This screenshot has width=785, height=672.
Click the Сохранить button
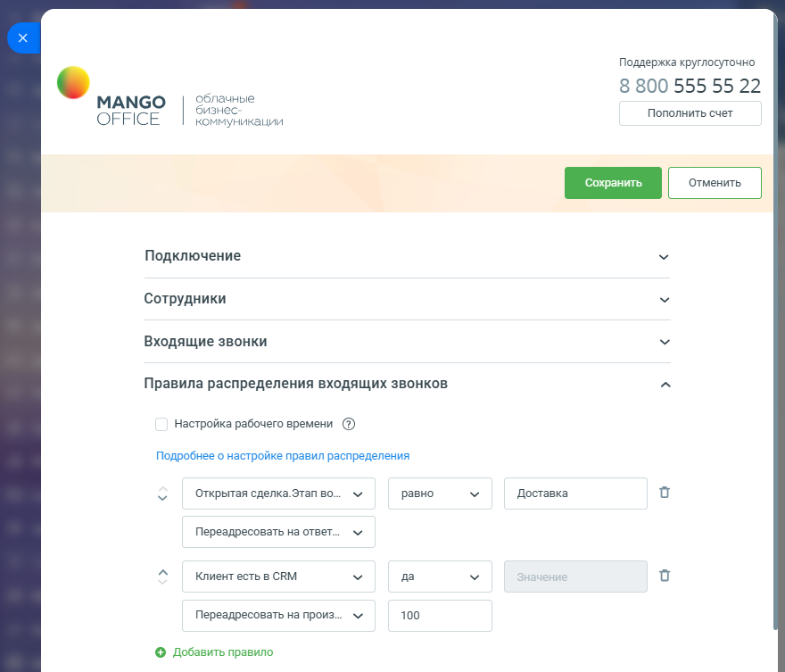pyautogui.click(x=614, y=183)
